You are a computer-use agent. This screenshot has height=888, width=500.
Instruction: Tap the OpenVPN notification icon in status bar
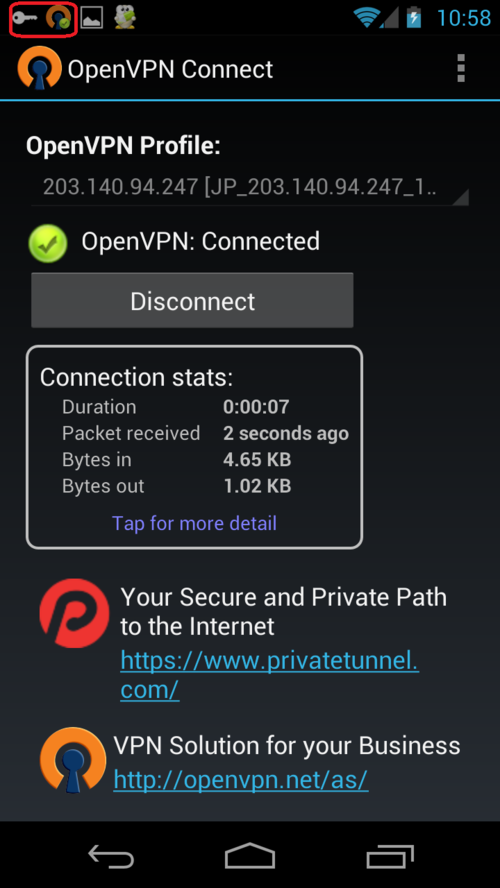(x=58, y=18)
